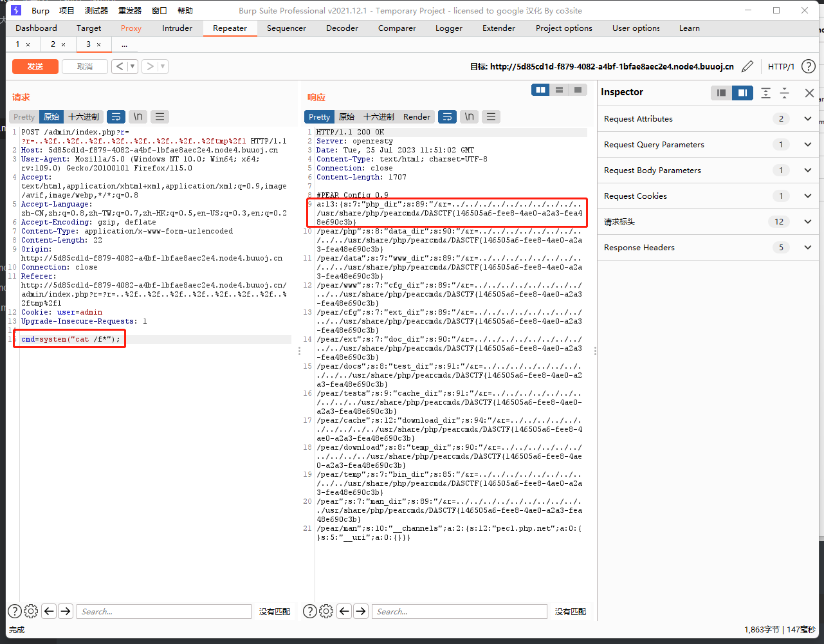Image resolution: width=824 pixels, height=644 pixels.
Task: Expand Response Headers section
Action: coord(708,248)
